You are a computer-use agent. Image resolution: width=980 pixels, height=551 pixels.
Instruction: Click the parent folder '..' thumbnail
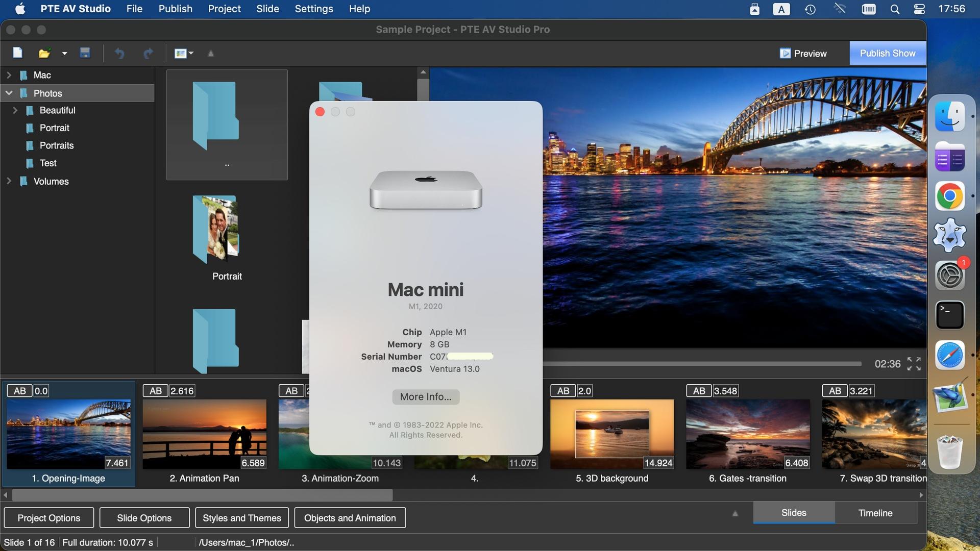tap(227, 125)
